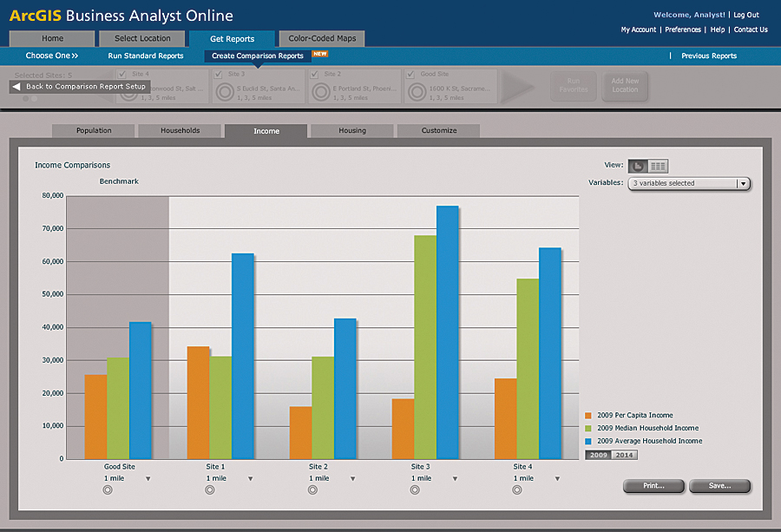Image resolution: width=781 pixels, height=532 pixels.
Task: Open the Home tab
Action: tap(52, 38)
